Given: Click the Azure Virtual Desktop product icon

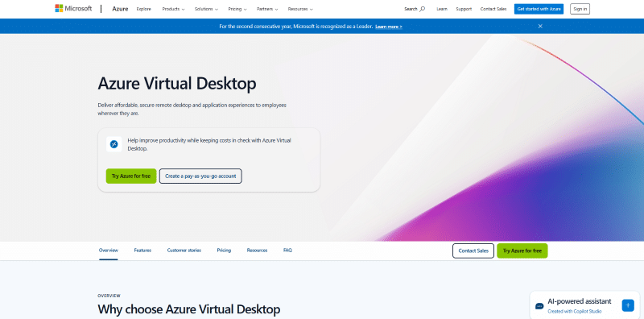Looking at the screenshot, I should [114, 144].
